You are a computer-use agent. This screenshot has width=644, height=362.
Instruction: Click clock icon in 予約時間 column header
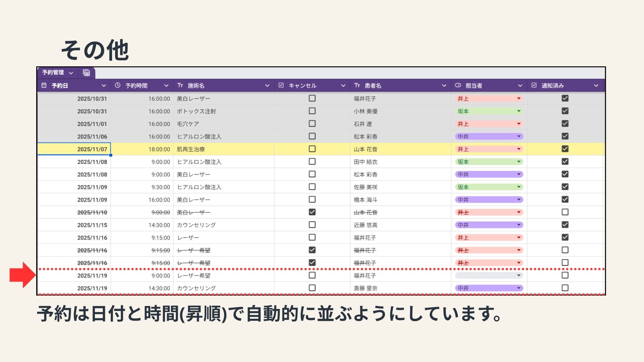(x=117, y=85)
